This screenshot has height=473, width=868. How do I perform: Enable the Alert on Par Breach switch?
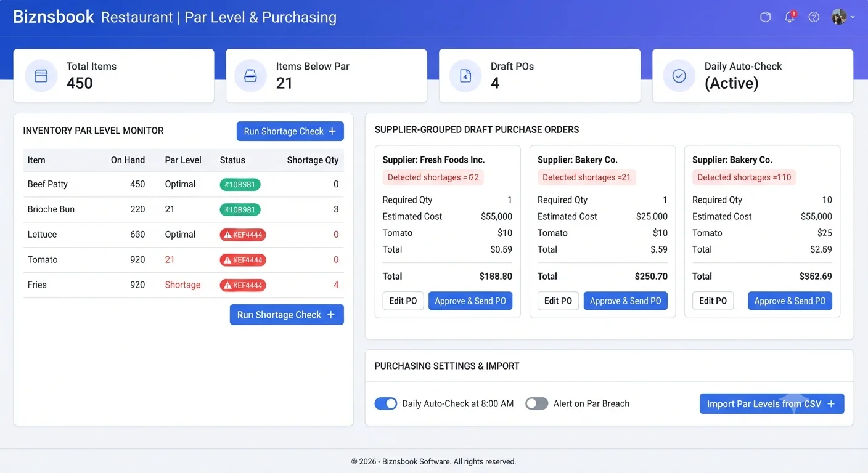(536, 404)
